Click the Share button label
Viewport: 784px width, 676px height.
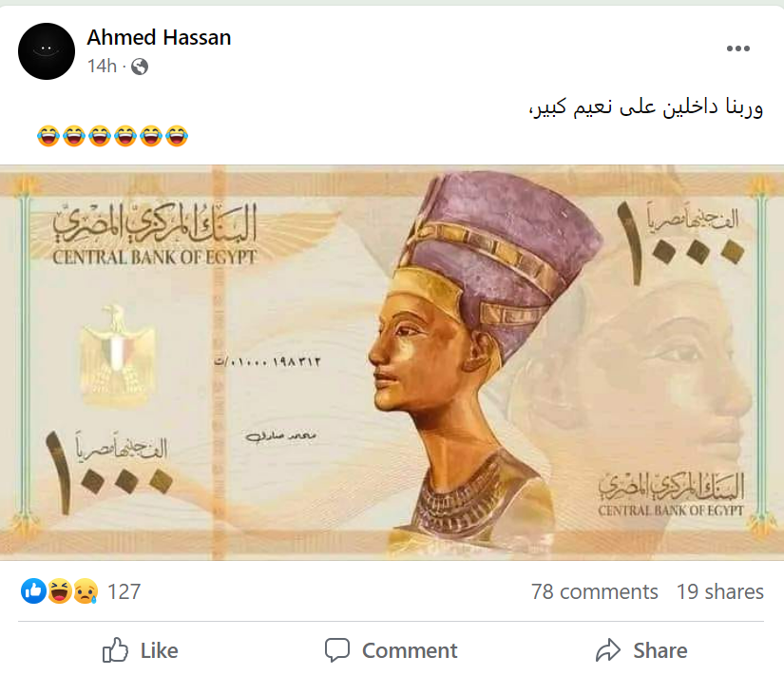pyautogui.click(x=660, y=650)
